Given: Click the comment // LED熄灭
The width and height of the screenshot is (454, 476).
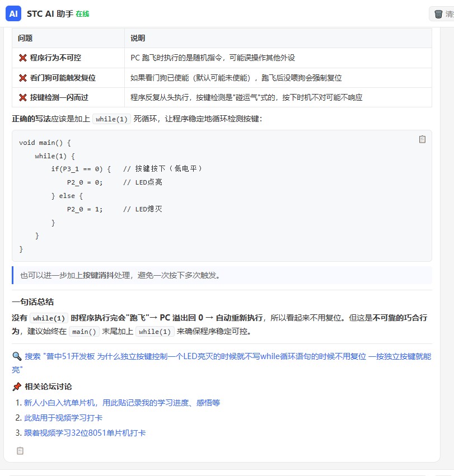Looking at the screenshot, I should tap(143, 209).
